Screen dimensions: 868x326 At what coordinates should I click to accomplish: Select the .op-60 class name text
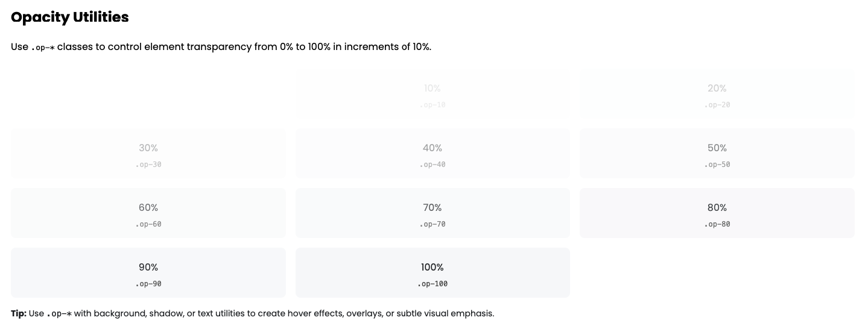(x=148, y=224)
